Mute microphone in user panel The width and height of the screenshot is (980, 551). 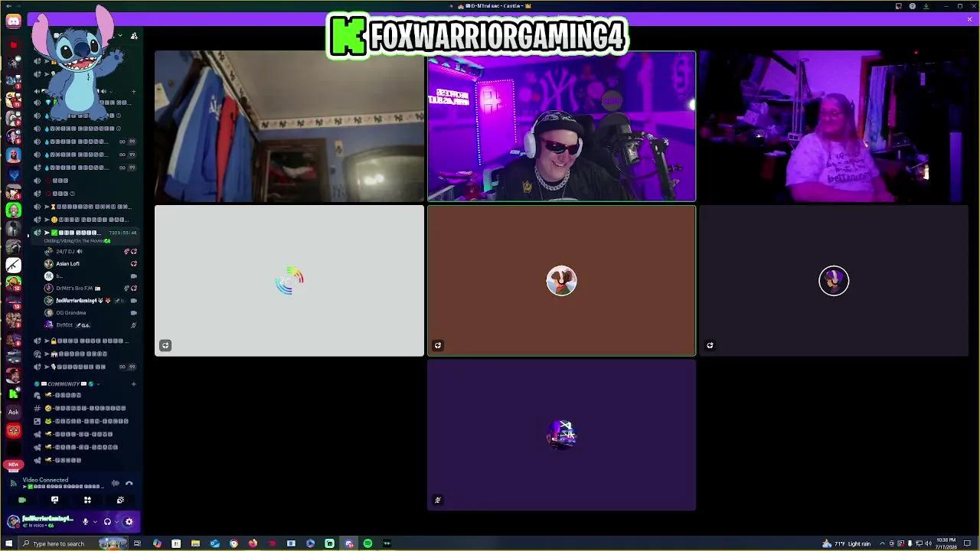pos(86,522)
